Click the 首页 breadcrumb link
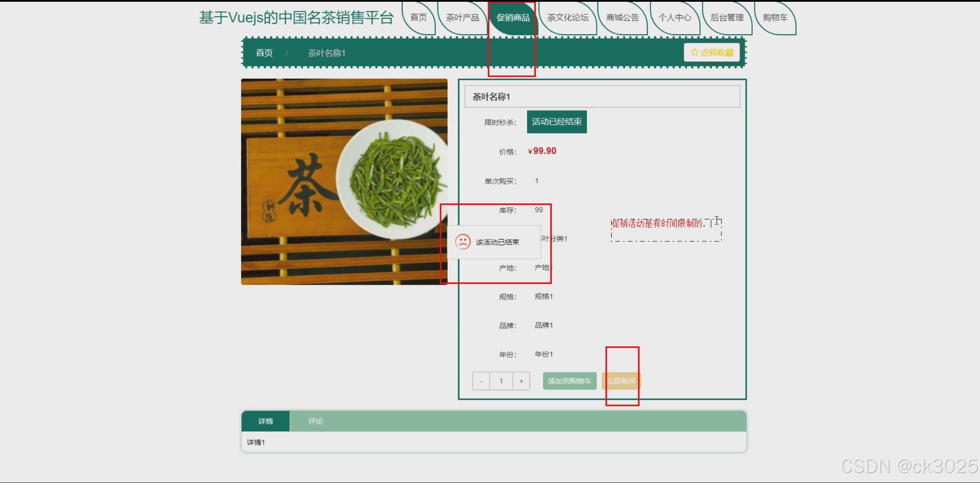980x483 pixels. tap(264, 53)
